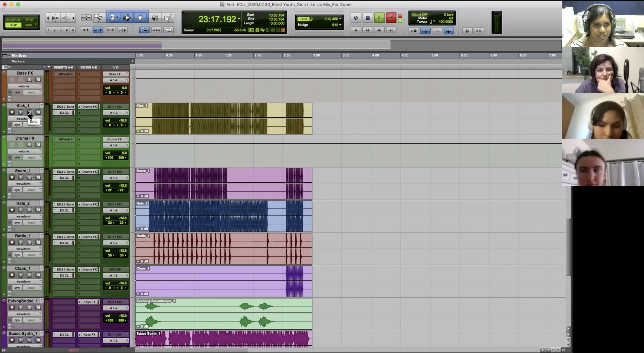
Task: Open the Nudge value dropdown
Action: pos(340,25)
